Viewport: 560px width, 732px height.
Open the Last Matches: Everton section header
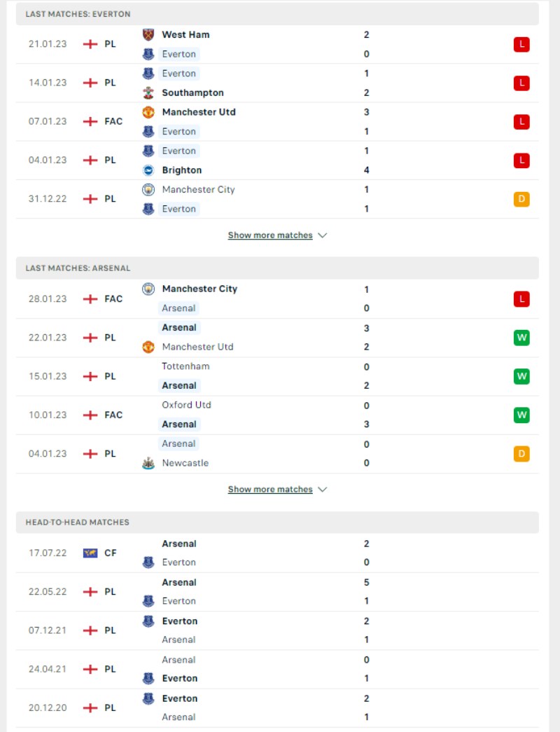277,14
